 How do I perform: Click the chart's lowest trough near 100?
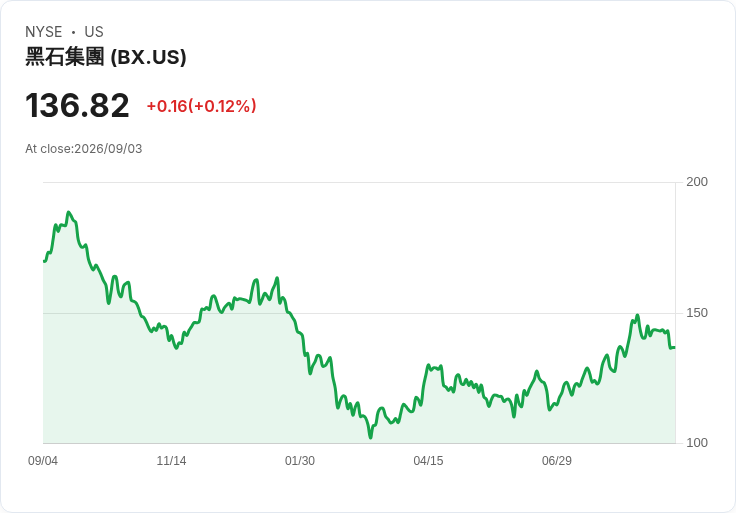(370, 437)
